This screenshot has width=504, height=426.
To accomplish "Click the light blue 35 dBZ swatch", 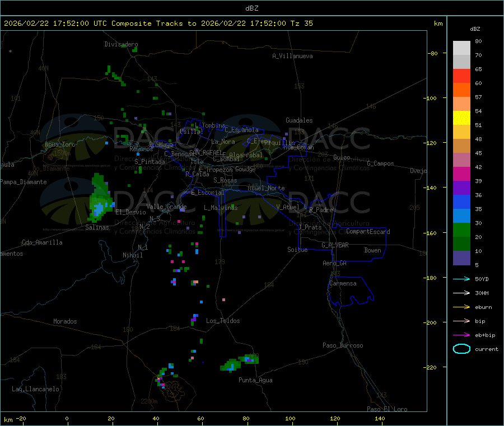I will (x=461, y=216).
